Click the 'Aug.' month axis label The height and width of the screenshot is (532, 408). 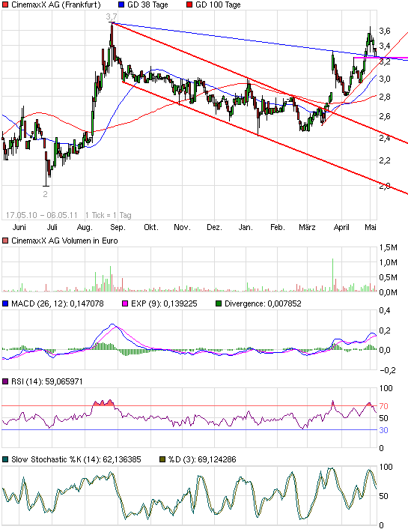coord(85,227)
